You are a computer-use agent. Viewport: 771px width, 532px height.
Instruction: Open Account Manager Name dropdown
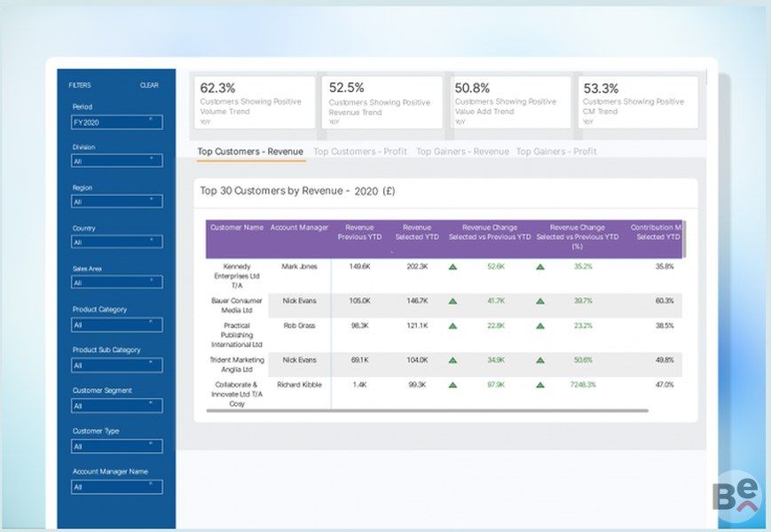coord(117,487)
